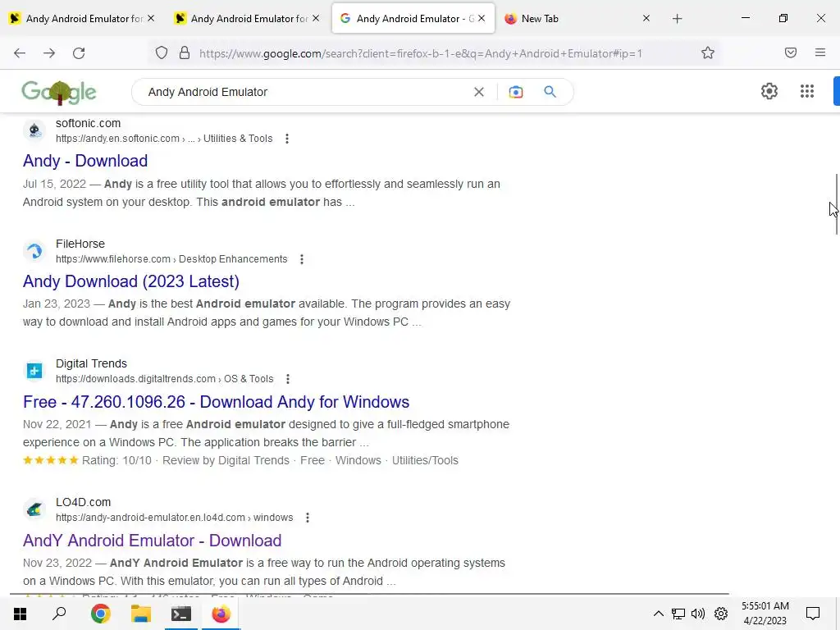Open a new browser tab
The width and height of the screenshot is (840, 630).
pyautogui.click(x=677, y=19)
